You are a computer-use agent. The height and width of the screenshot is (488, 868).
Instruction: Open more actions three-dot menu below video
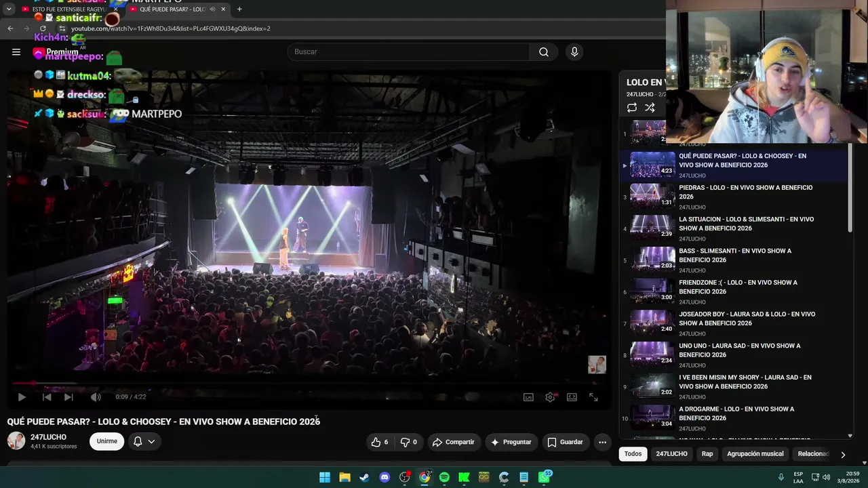click(602, 442)
